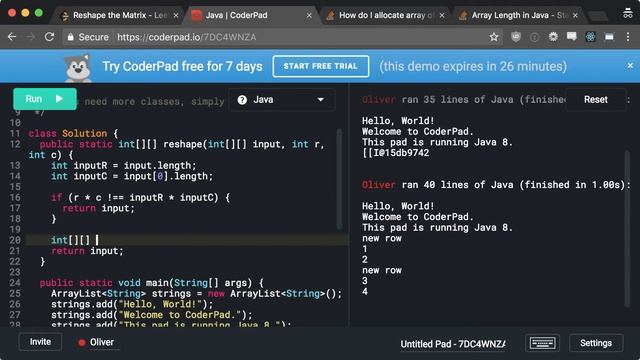
Task: Bookmark this page with the star icon
Action: (x=494, y=37)
